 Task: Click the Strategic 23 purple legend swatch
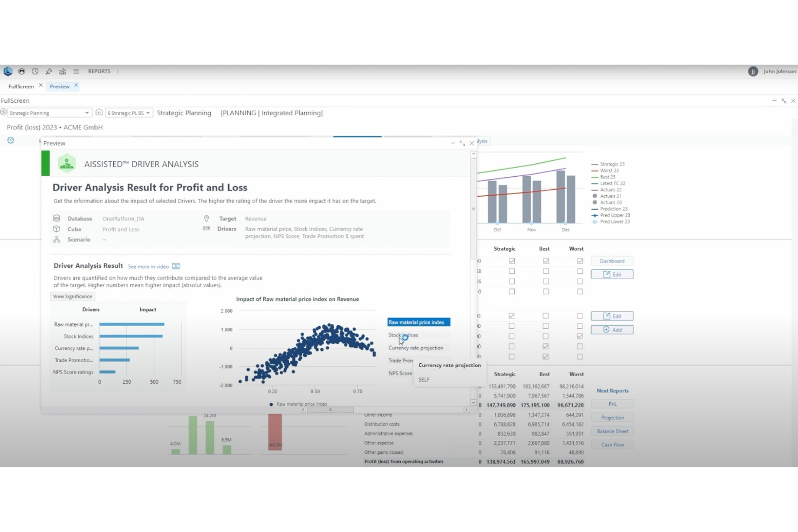(595, 164)
